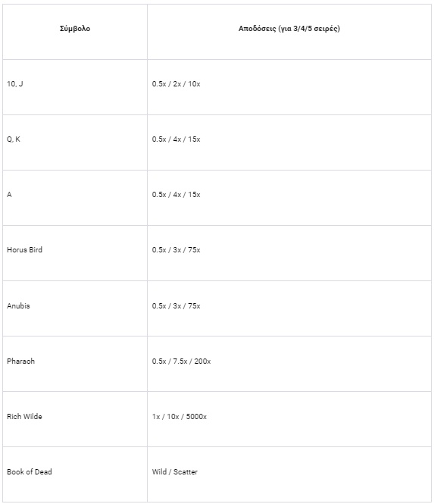
Task: Click the Αποδόσεις (για 3/4/5 σειρές) header
Action: [x=289, y=29]
